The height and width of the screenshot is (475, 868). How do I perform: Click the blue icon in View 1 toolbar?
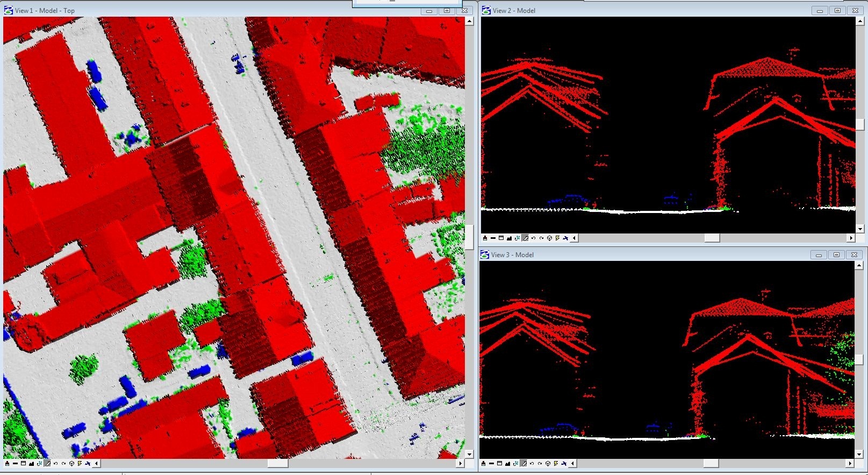(x=88, y=463)
